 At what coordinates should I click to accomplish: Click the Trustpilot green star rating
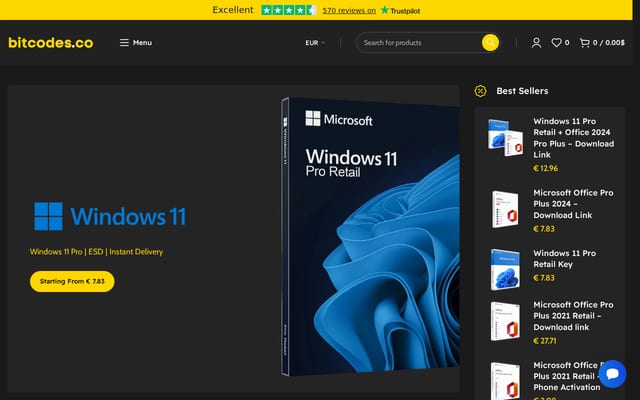point(289,10)
